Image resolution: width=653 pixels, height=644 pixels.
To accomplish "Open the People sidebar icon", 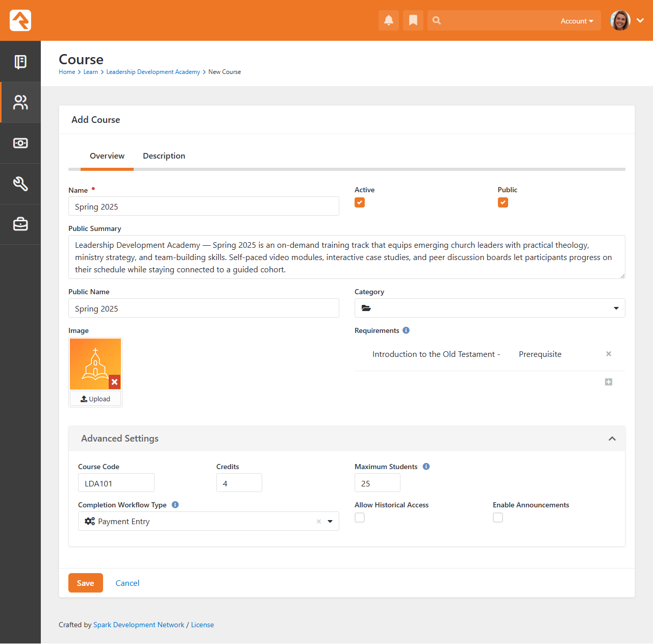I will pyautogui.click(x=20, y=102).
